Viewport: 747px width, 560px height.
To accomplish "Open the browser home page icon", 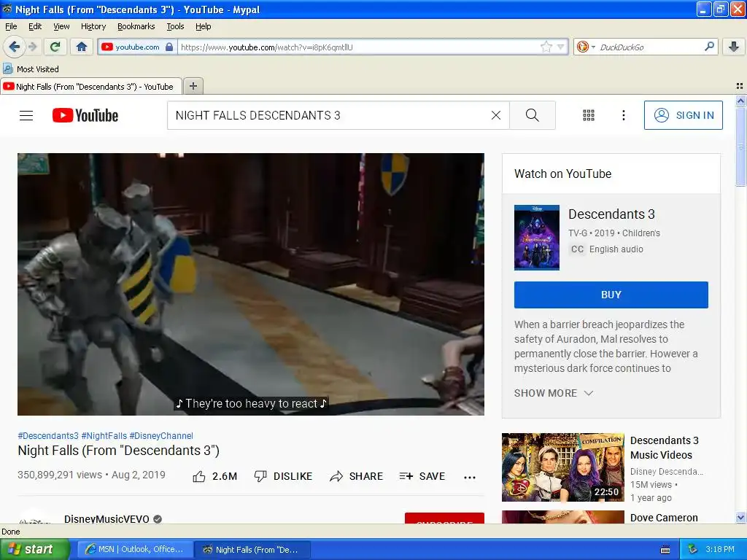I will [82, 47].
